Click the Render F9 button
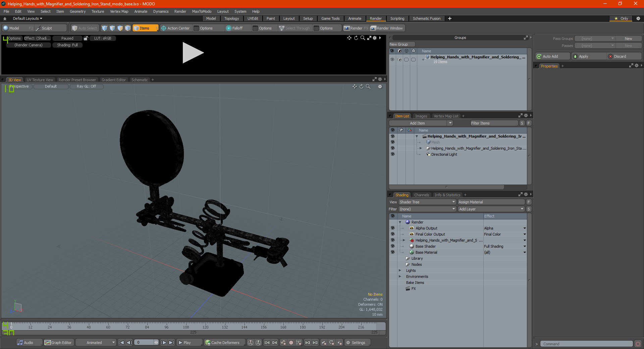The height and width of the screenshot is (349, 644). click(x=356, y=28)
